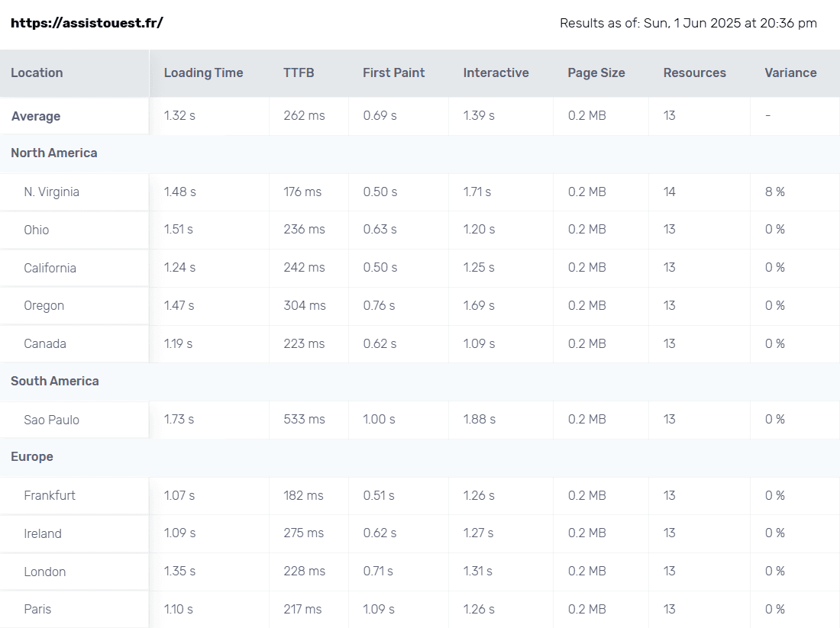Collapse the South America group row

(55, 382)
